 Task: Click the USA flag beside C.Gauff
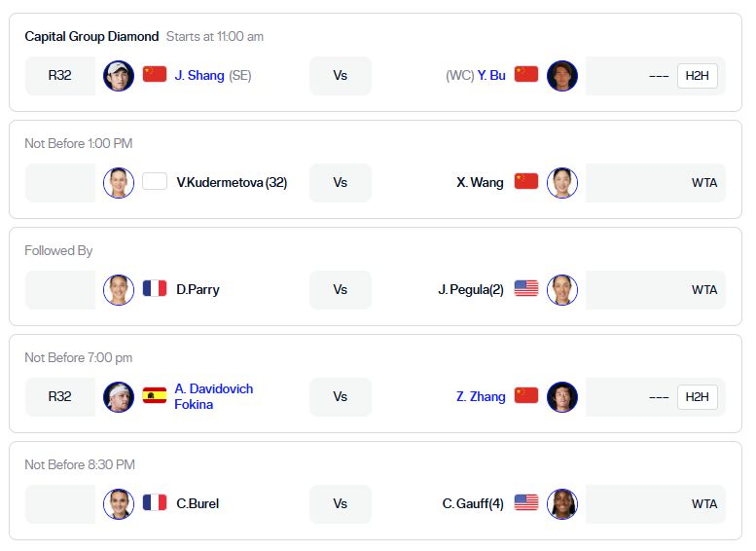point(526,503)
